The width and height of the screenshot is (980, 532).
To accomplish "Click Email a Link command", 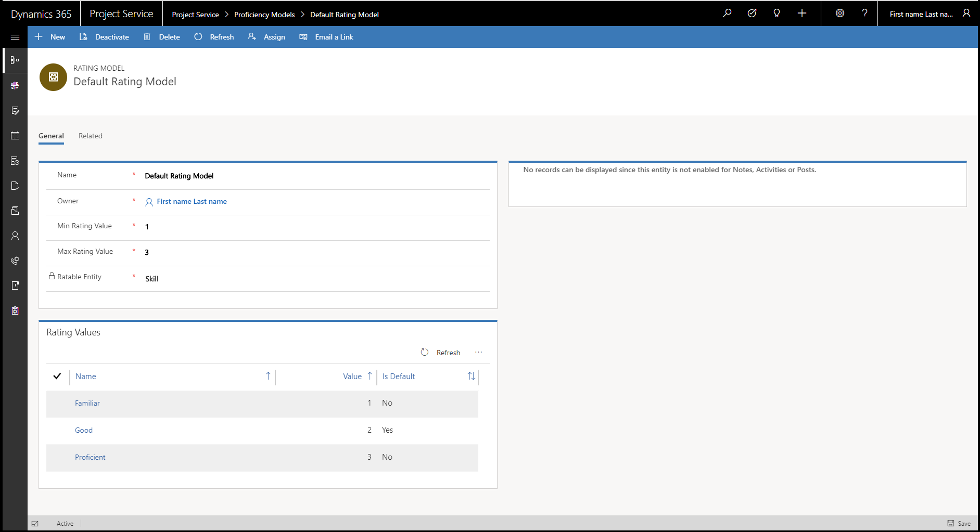I will coord(326,37).
